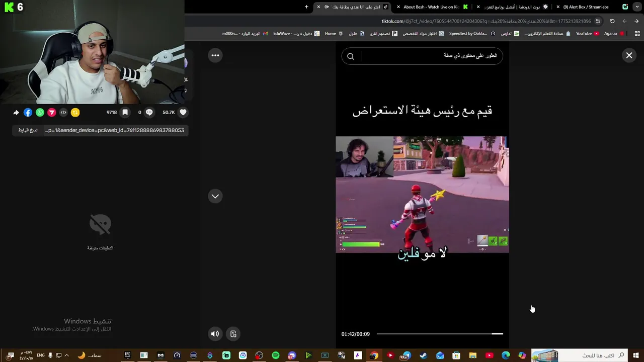This screenshot has width=644, height=362.
Task: Expand the browser tab search dropdown
Action: [636, 7]
